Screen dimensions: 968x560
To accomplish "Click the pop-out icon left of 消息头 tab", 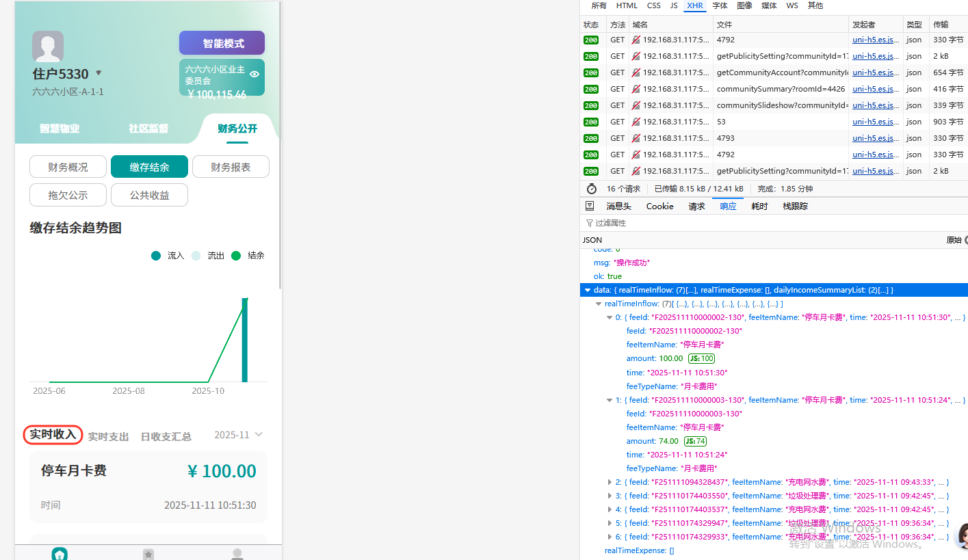I will coord(590,206).
